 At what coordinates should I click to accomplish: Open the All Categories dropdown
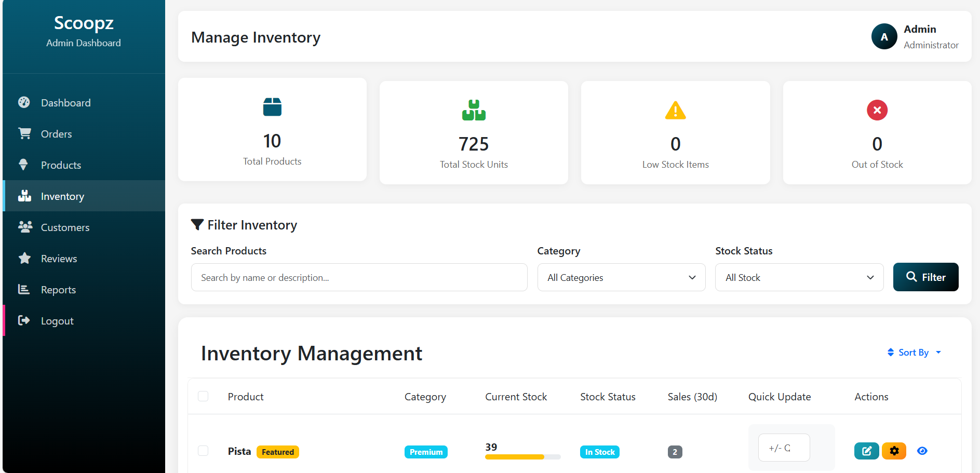click(621, 278)
